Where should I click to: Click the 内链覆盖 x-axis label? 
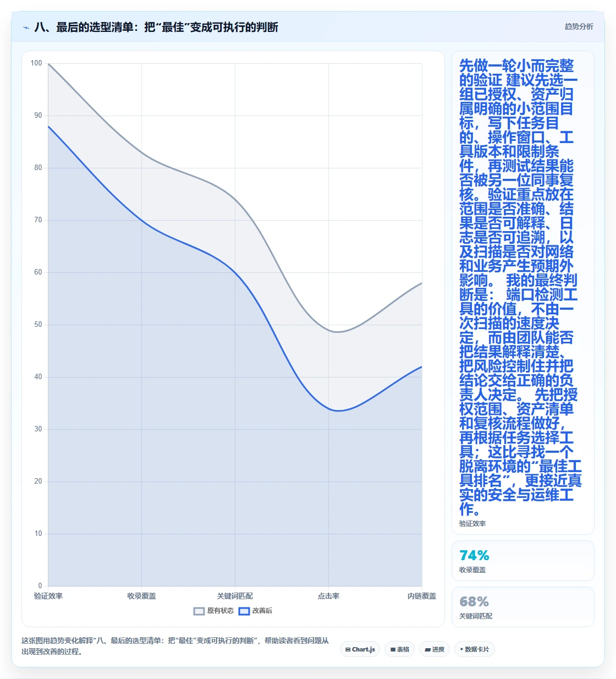[422, 596]
